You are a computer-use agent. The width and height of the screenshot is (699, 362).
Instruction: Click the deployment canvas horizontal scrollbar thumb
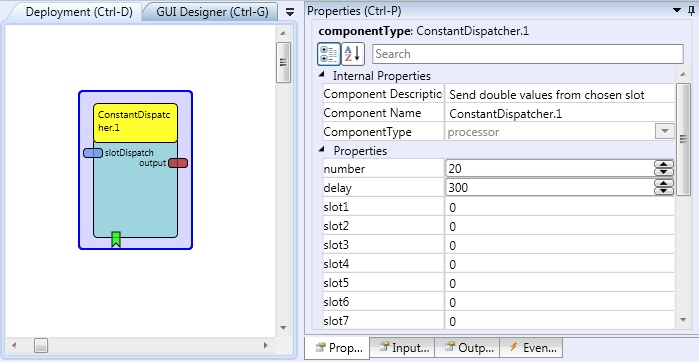point(41,345)
